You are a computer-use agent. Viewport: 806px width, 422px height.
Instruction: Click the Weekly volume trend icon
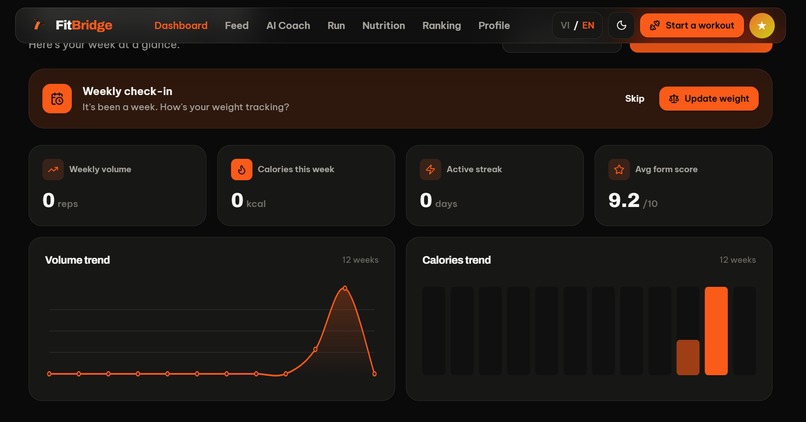tap(53, 169)
